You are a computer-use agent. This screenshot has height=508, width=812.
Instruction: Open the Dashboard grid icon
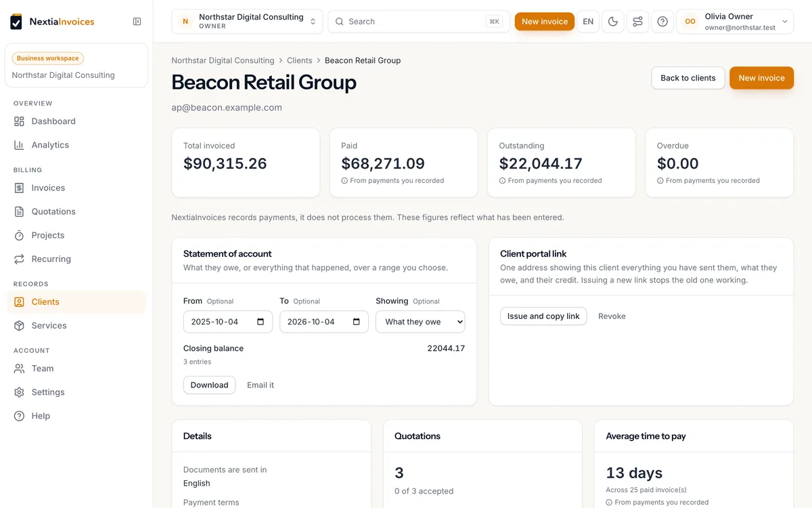[19, 121]
